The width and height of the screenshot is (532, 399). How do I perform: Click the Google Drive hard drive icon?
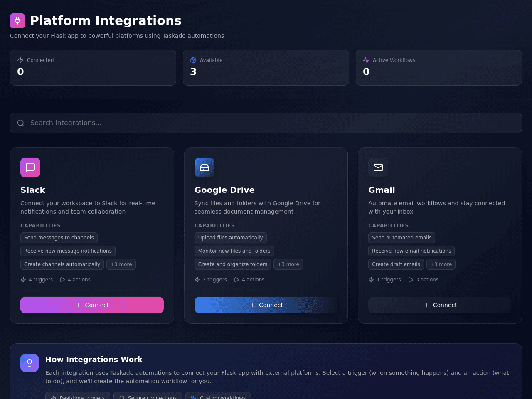204,167
